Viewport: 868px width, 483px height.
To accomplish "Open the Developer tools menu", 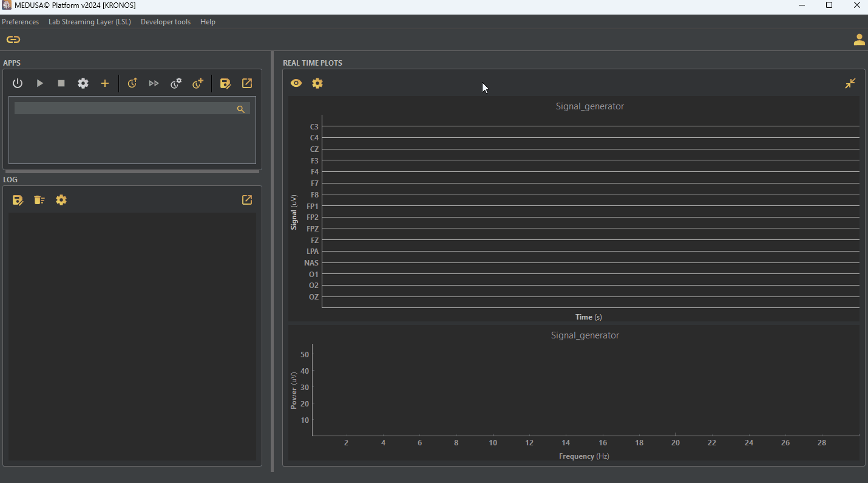I will 166,22.
